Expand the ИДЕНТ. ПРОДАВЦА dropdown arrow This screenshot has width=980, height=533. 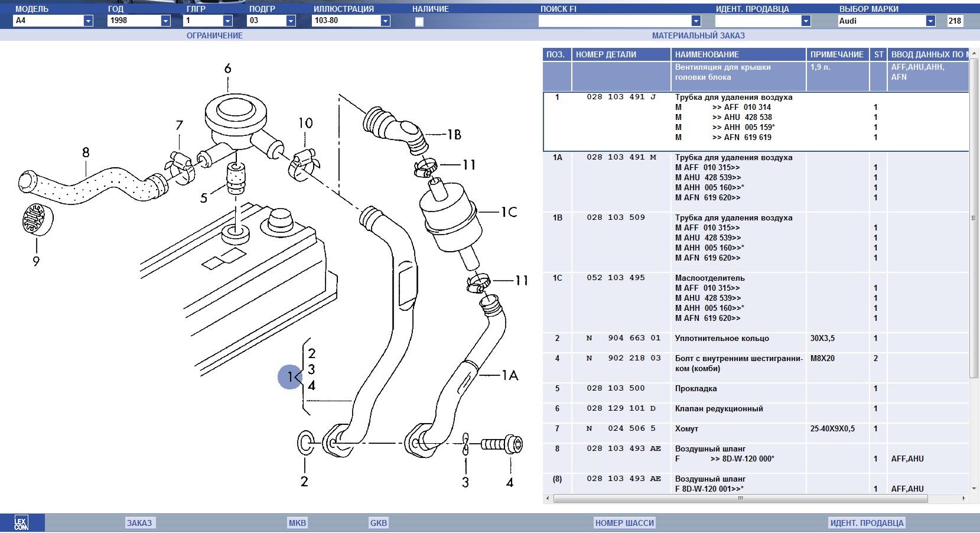[x=806, y=21]
